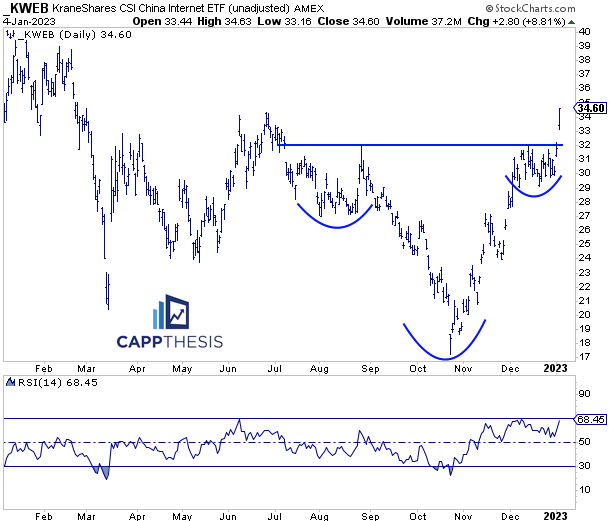Screen dimensions: 609x521
Task: Click the 34.60 price tag on axis
Action: pyautogui.click(x=590, y=108)
